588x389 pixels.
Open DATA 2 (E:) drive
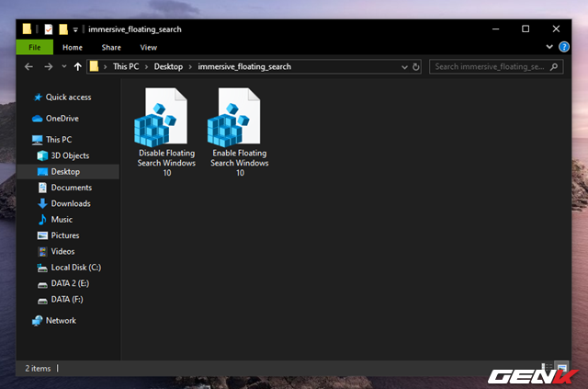coord(63,283)
